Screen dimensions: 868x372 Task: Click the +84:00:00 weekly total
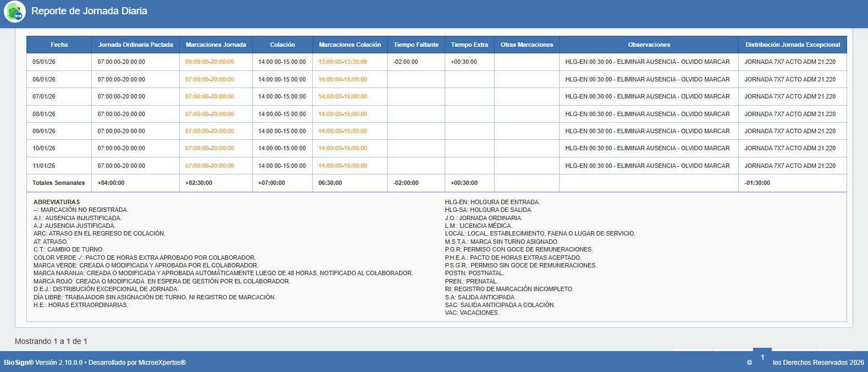[x=111, y=183]
